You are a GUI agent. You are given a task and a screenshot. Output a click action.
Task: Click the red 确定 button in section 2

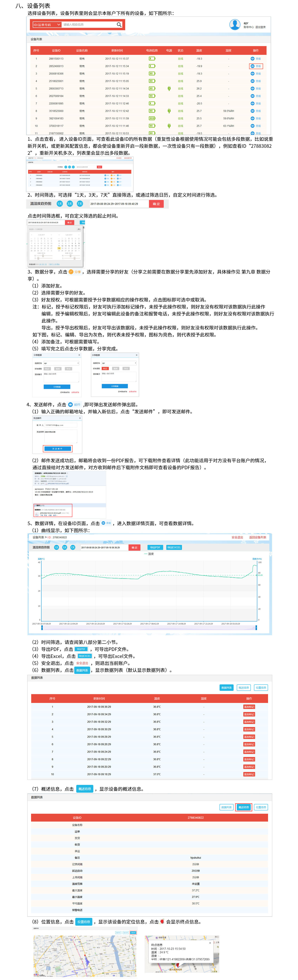[156, 204]
